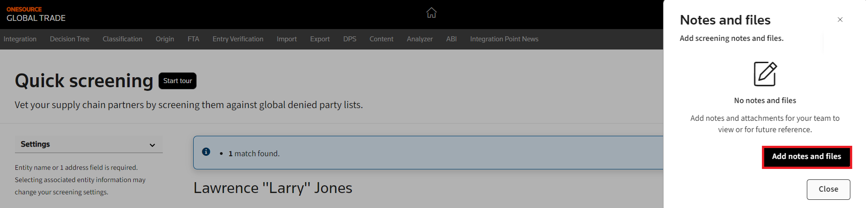This screenshot has height=208, width=868.
Task: Open the DPS menu
Action: (x=350, y=39)
